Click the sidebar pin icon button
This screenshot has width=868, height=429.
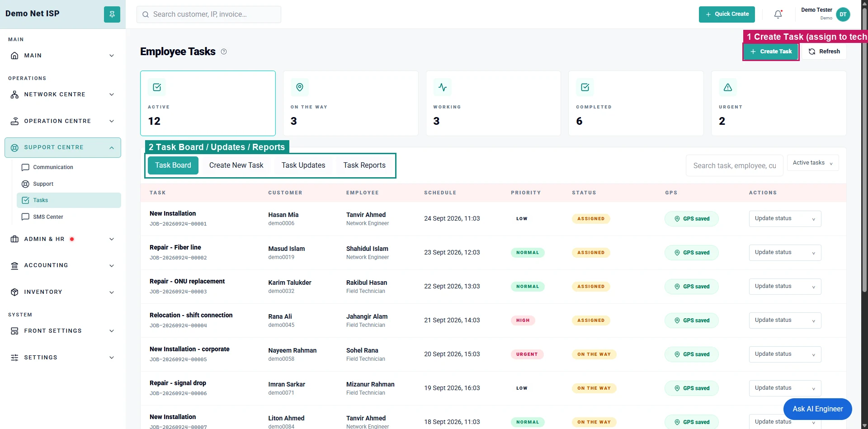(x=112, y=14)
